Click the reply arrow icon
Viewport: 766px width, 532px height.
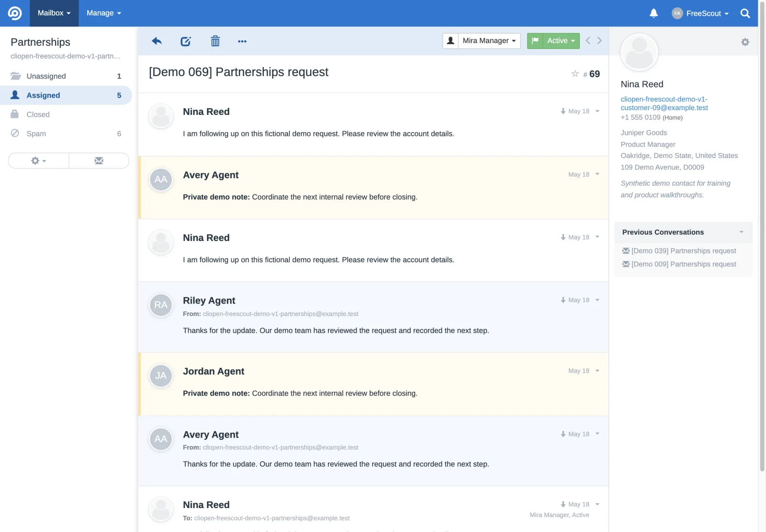click(157, 41)
